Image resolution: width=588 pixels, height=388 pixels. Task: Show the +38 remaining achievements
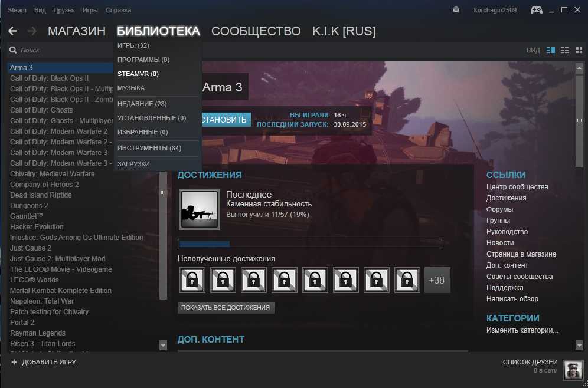[437, 280]
